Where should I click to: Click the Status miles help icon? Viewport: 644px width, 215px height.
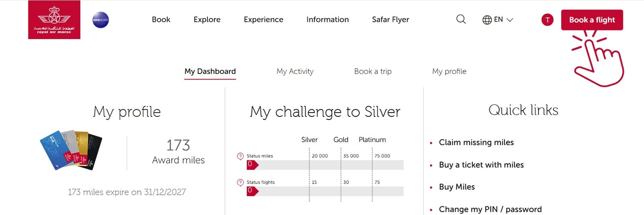coord(240,156)
